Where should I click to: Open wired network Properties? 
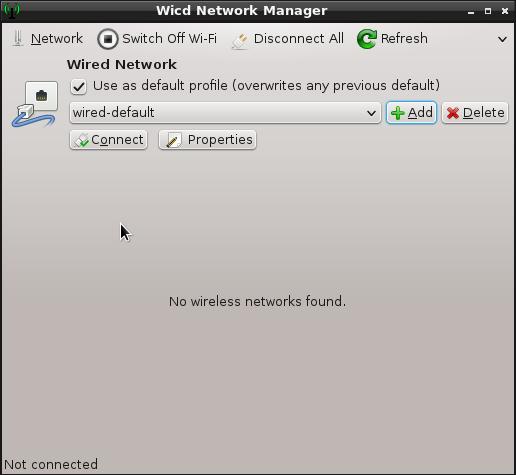click(208, 140)
